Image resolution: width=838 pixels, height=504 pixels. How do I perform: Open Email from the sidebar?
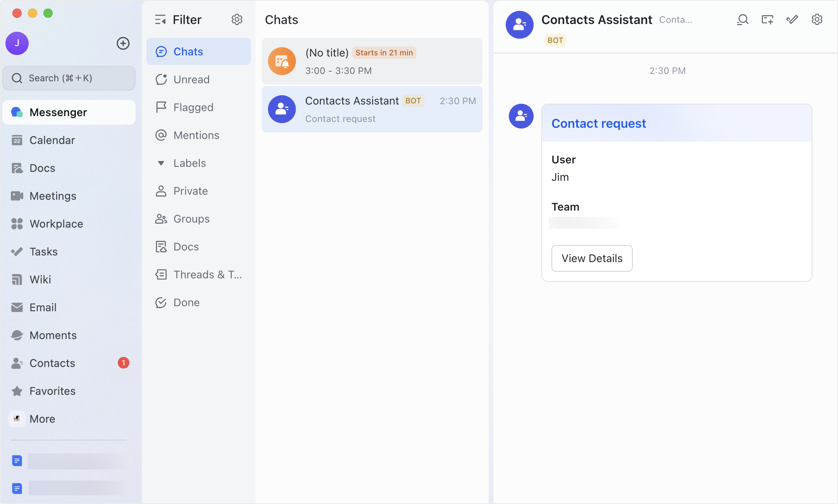(x=43, y=307)
